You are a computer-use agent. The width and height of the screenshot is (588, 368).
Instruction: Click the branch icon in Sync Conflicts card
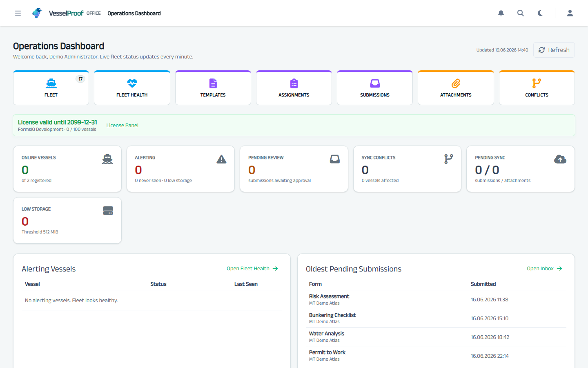(x=449, y=159)
